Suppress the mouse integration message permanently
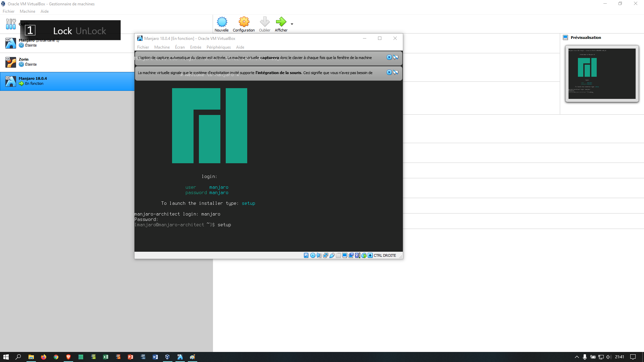The width and height of the screenshot is (644, 362). 396,72
